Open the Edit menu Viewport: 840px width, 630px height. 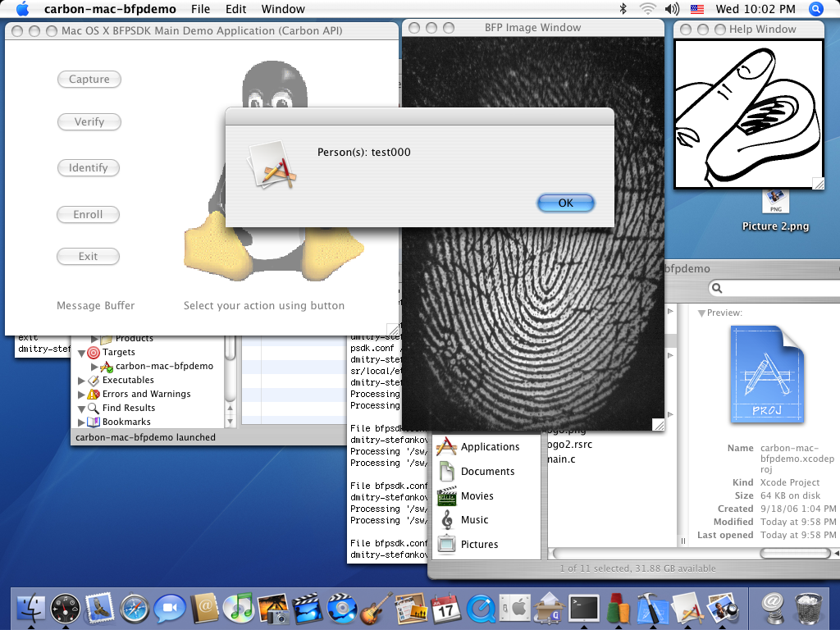(x=236, y=9)
